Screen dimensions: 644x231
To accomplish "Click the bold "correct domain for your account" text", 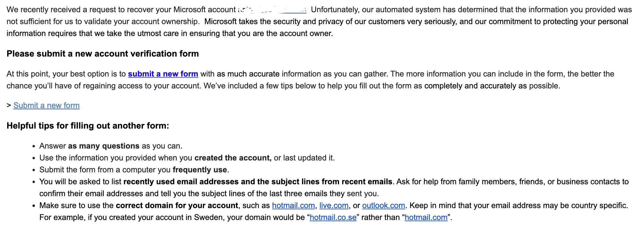I will click(177, 205).
